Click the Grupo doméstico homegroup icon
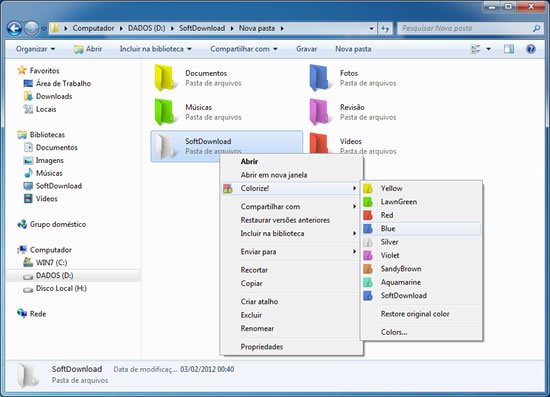This screenshot has height=397, width=550. coord(22,224)
